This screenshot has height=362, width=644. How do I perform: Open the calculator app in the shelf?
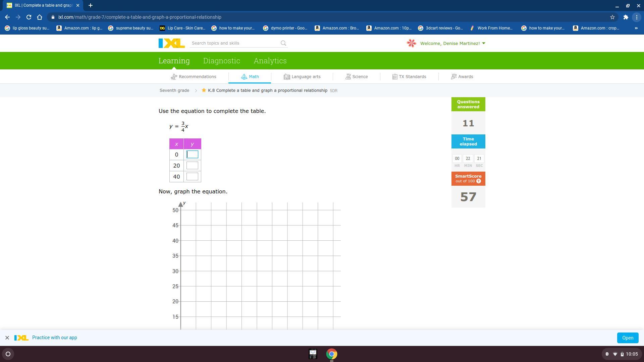coord(313,354)
